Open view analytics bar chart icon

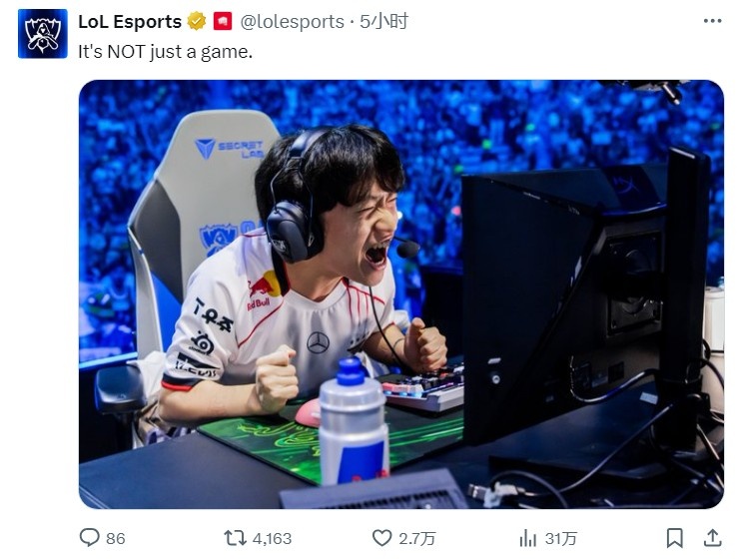tap(528, 538)
